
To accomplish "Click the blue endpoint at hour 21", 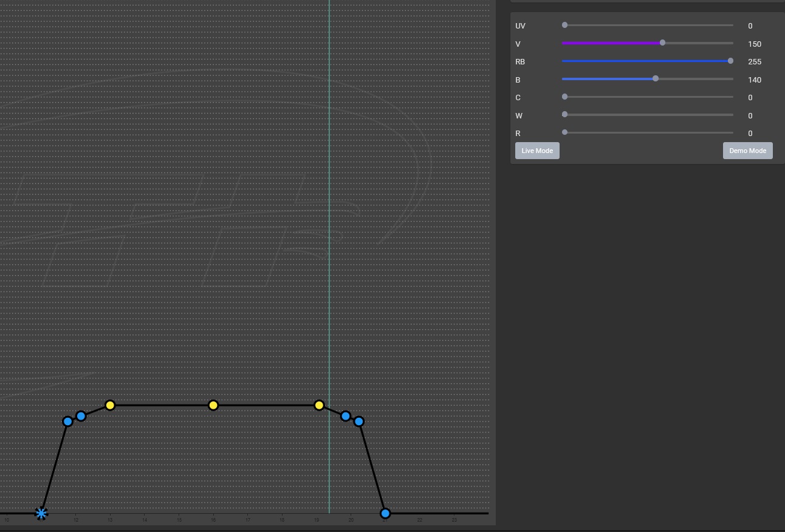I will pyautogui.click(x=385, y=513).
